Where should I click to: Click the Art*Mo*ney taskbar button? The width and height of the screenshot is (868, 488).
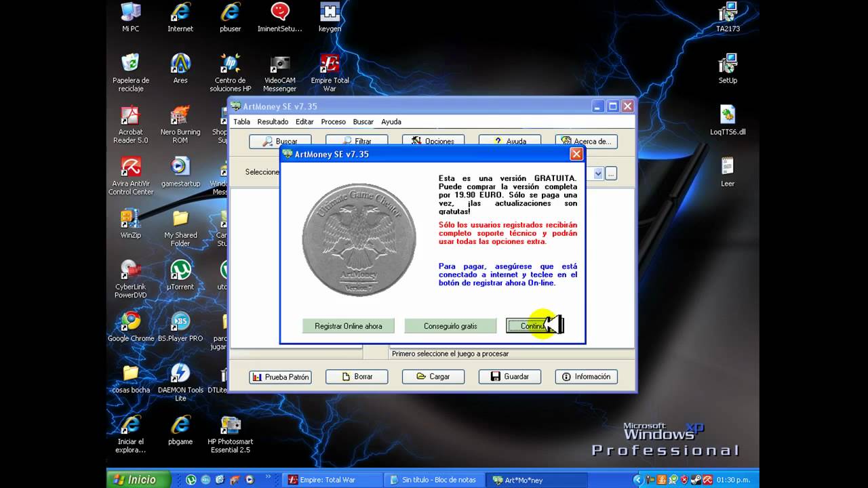(x=536, y=480)
